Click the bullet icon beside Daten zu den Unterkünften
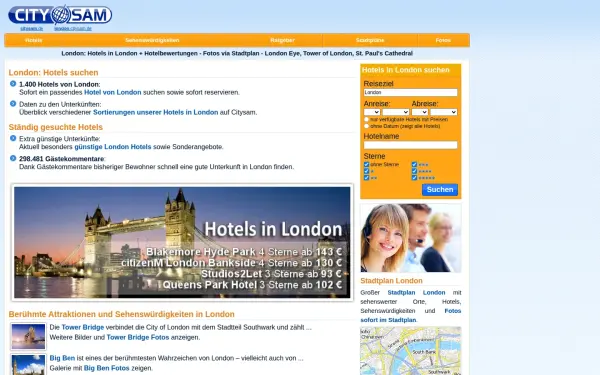 pyautogui.click(x=13, y=104)
